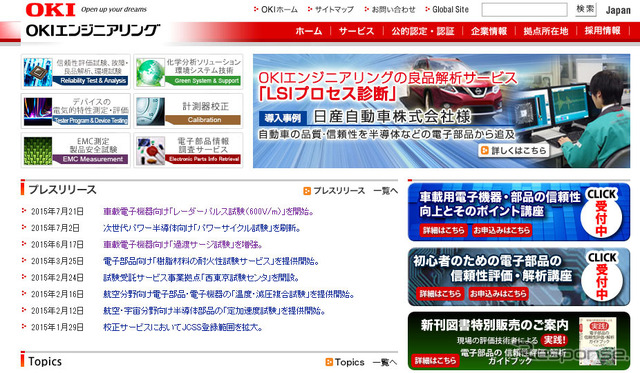Select サービス in the navigation bar

(x=356, y=31)
